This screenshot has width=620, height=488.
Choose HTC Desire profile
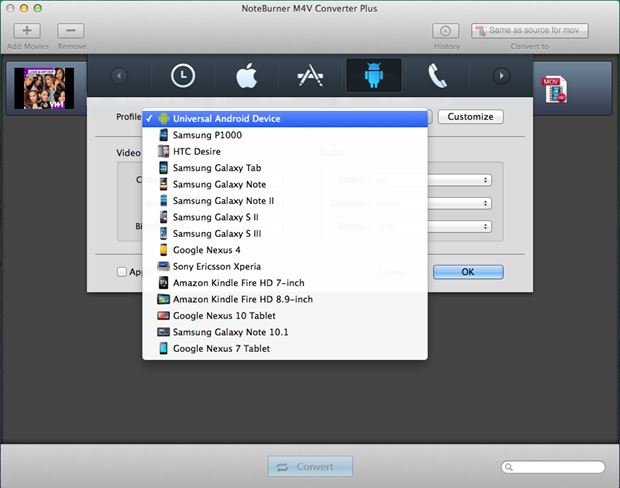[x=285, y=151]
